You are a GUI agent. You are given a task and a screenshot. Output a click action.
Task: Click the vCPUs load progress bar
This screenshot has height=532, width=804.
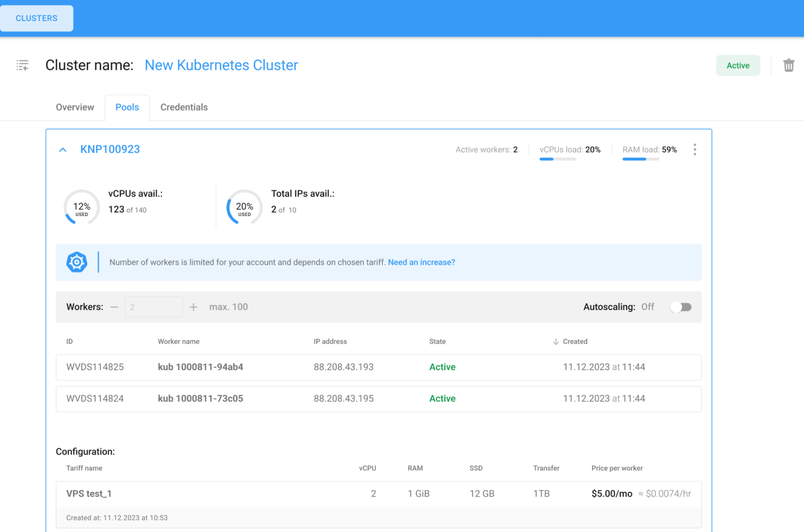click(558, 159)
